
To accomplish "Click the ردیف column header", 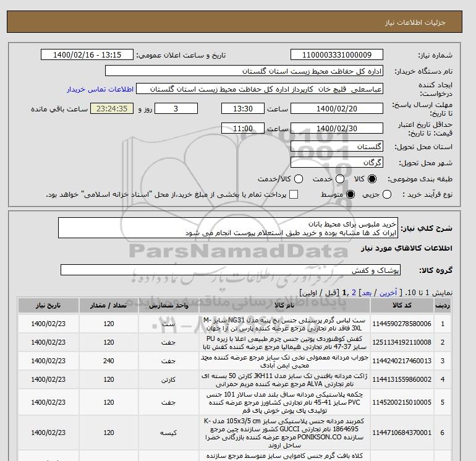I will click(x=442, y=306).
